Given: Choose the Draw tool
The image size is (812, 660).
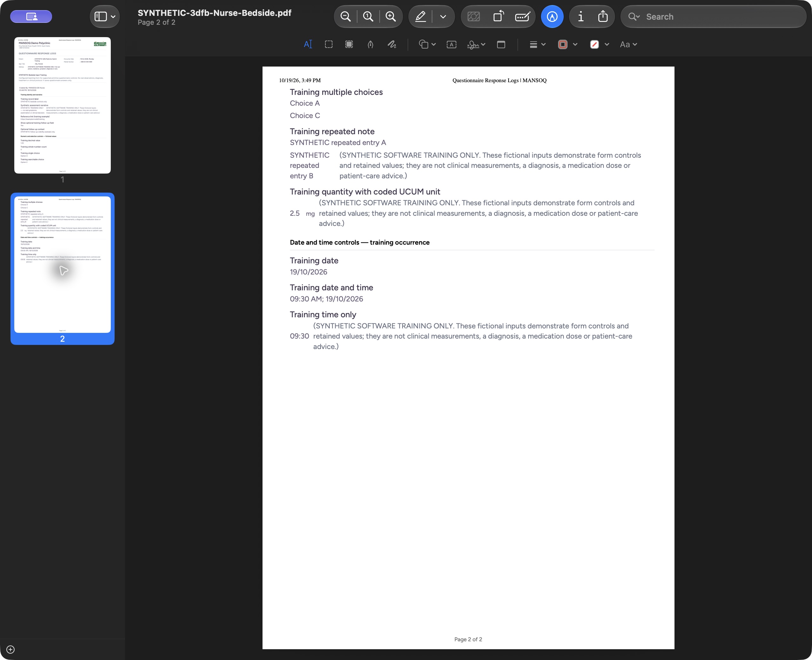Looking at the screenshot, I should click(392, 44).
